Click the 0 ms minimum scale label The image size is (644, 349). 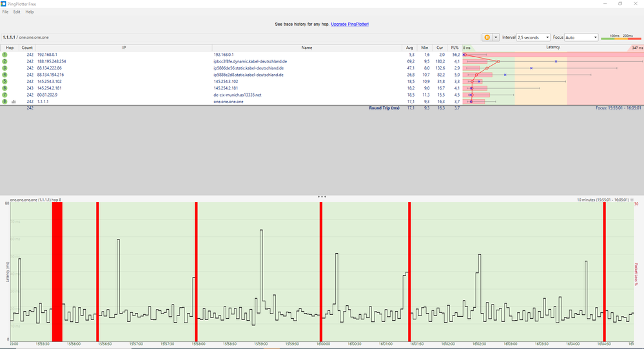pos(467,48)
